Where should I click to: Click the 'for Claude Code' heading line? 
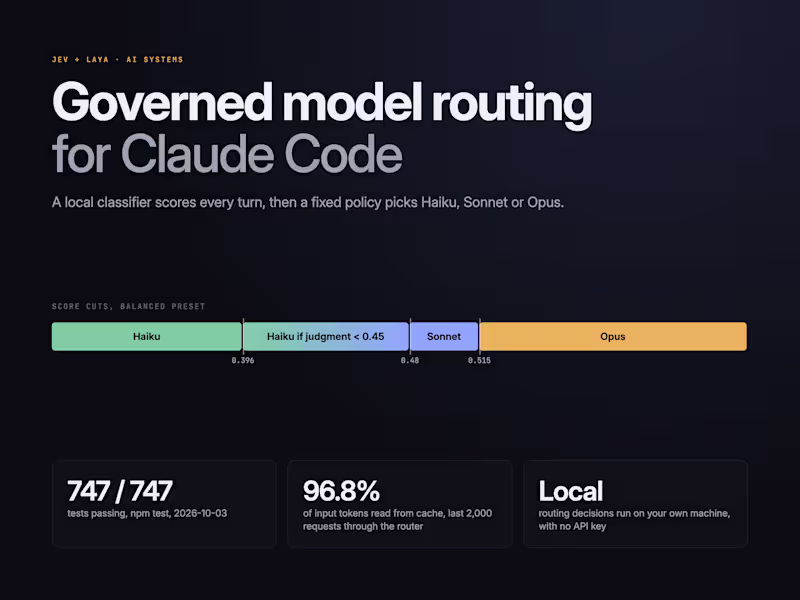[x=227, y=154]
